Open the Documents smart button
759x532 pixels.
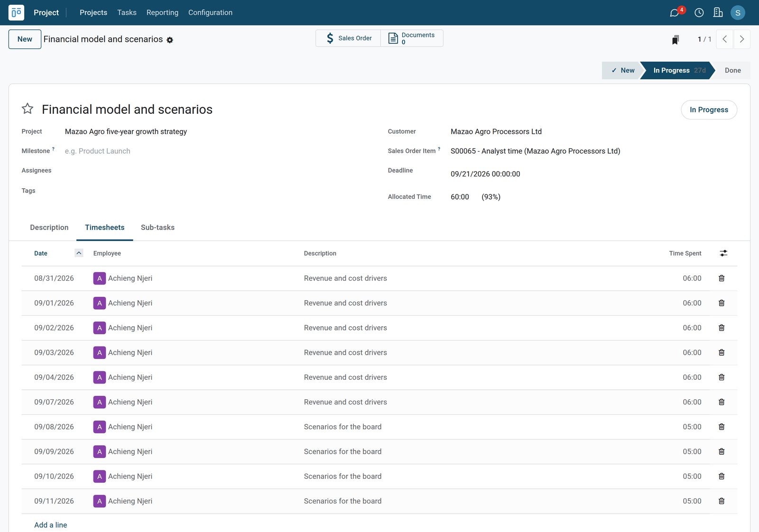(x=412, y=38)
